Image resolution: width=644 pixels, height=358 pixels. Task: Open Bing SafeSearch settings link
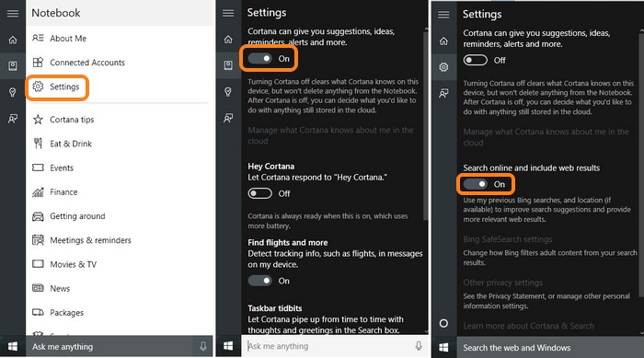[x=508, y=239]
